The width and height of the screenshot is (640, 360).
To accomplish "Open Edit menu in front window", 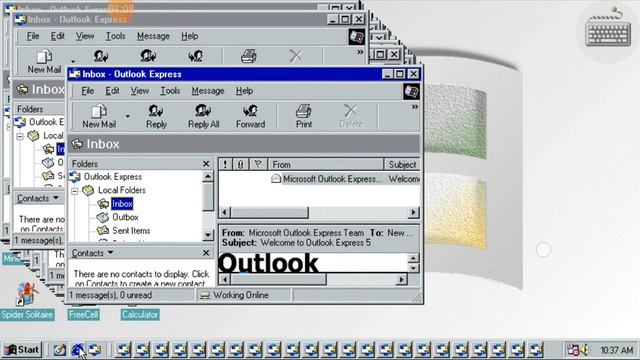I will point(112,91).
